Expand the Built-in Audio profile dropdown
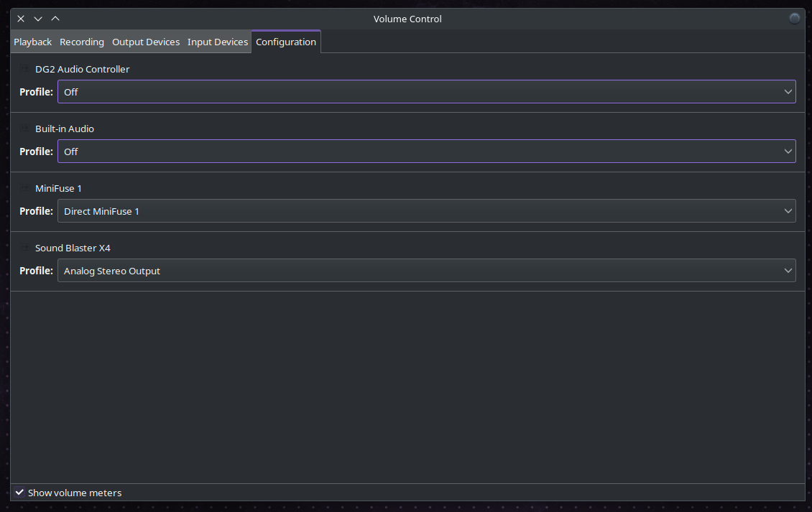The height and width of the screenshot is (512, 812). 426,152
